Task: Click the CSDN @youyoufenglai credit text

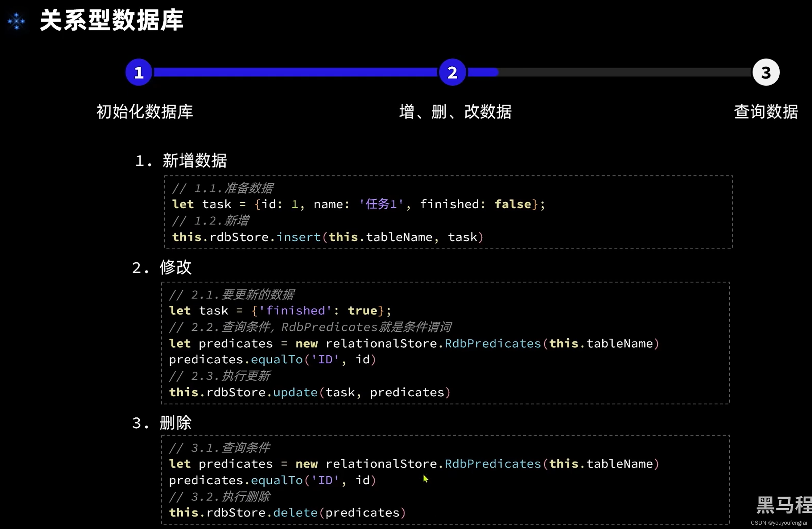Action: [x=779, y=523]
